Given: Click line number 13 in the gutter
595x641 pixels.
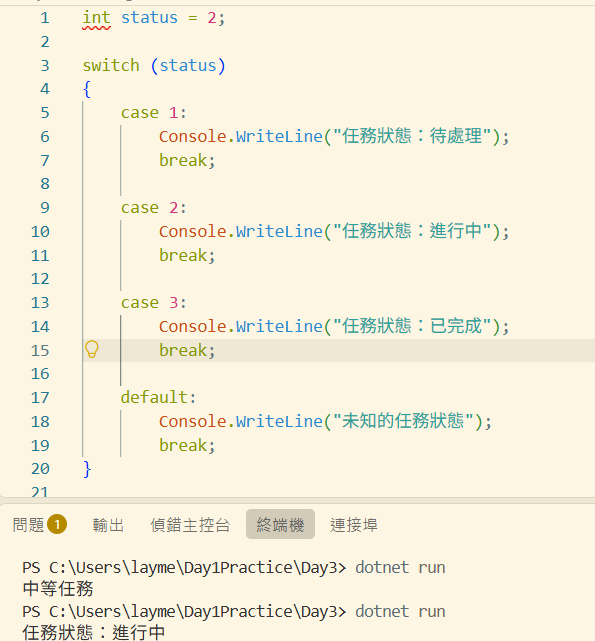Looking at the screenshot, I should 40,303.
